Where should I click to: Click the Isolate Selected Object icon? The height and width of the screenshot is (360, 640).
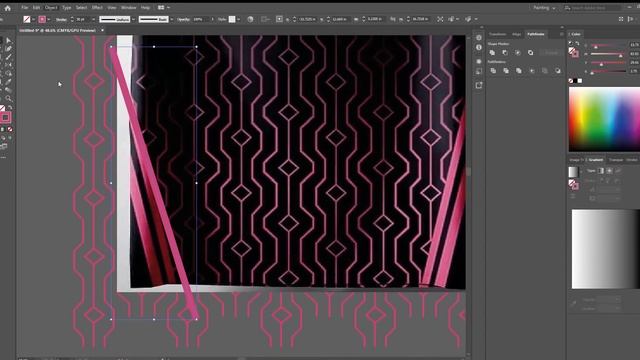pos(440,19)
